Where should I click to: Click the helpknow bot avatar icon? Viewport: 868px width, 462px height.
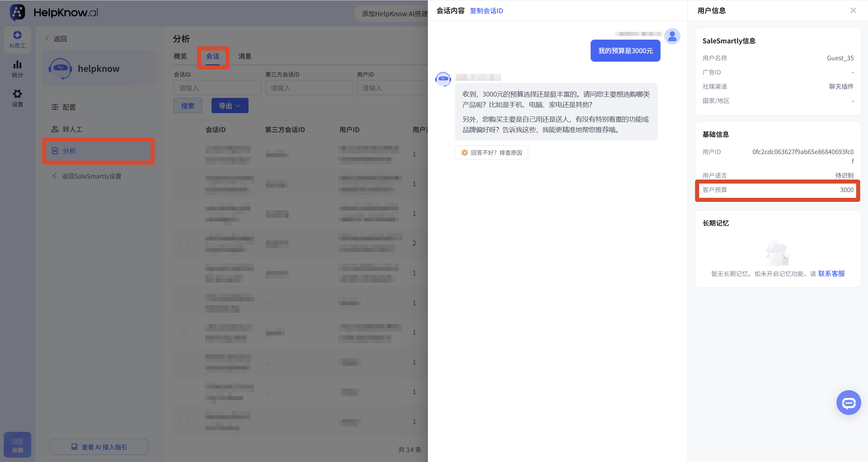coord(443,79)
